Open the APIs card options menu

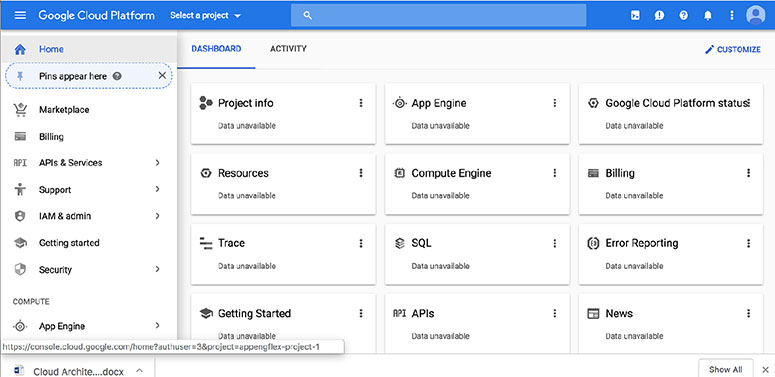coord(555,313)
